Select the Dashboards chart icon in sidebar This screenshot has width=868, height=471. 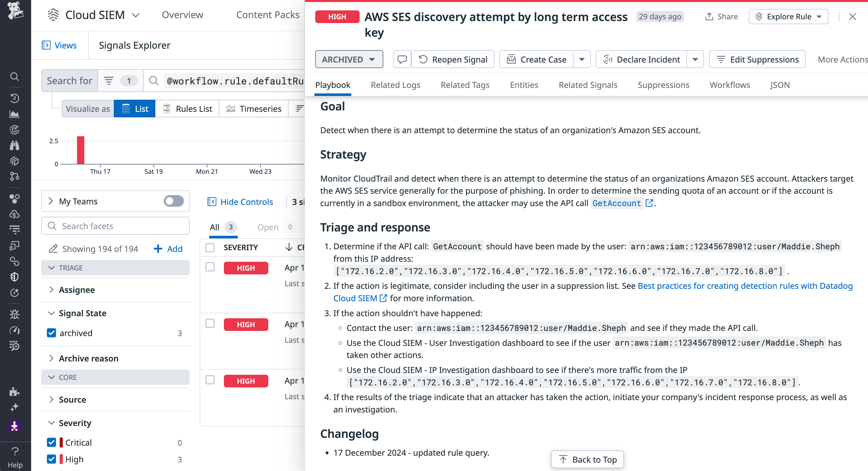pyautogui.click(x=15, y=114)
